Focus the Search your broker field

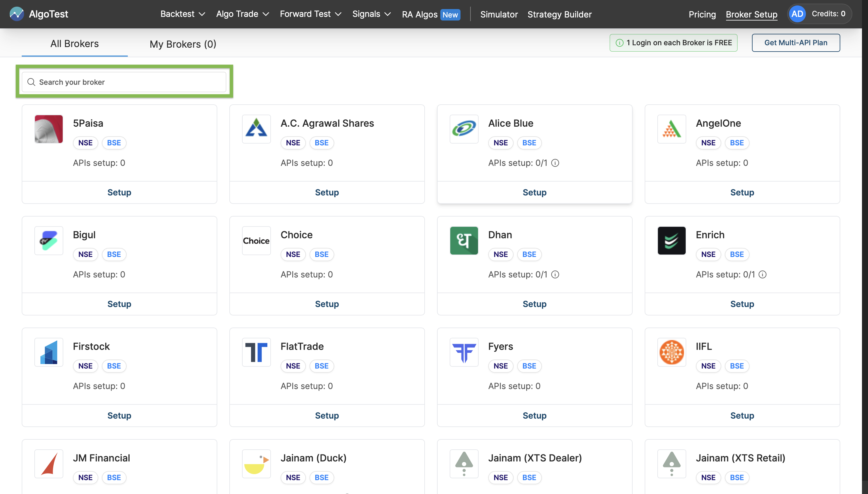[x=124, y=82]
